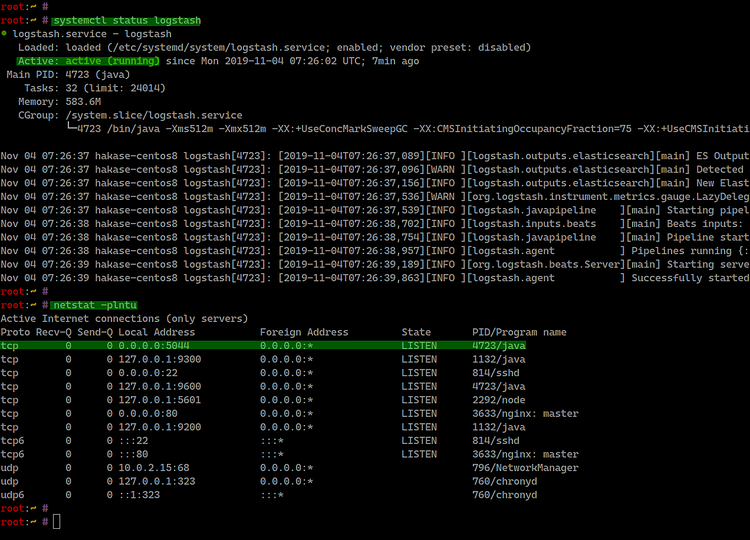Image resolution: width=750 pixels, height=540 pixels.
Task: Click the 'Beats inputs:' log line
Action: pos(375,224)
